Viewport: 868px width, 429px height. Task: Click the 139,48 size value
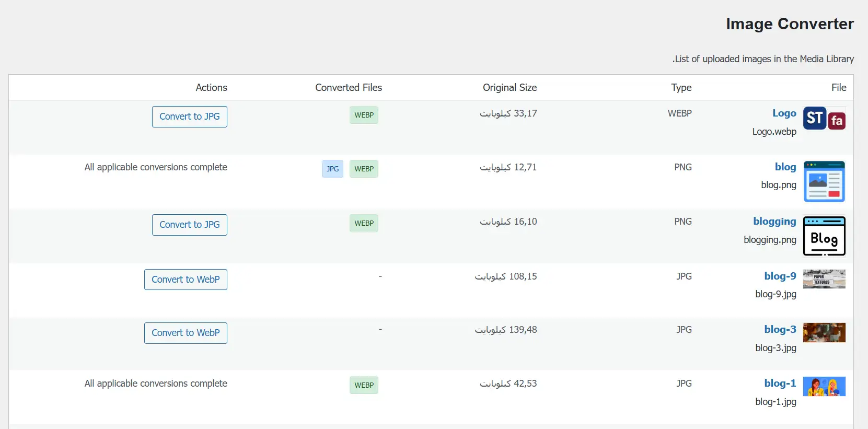coord(506,330)
